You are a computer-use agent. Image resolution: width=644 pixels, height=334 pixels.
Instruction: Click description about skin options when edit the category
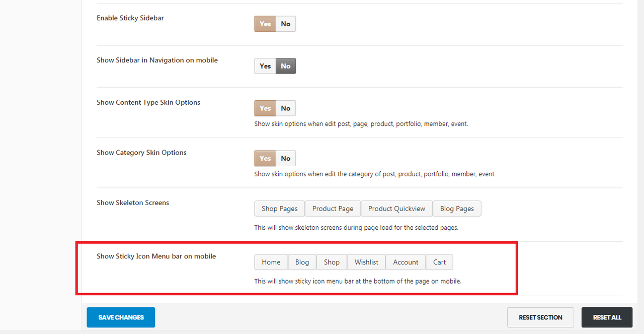tap(374, 174)
